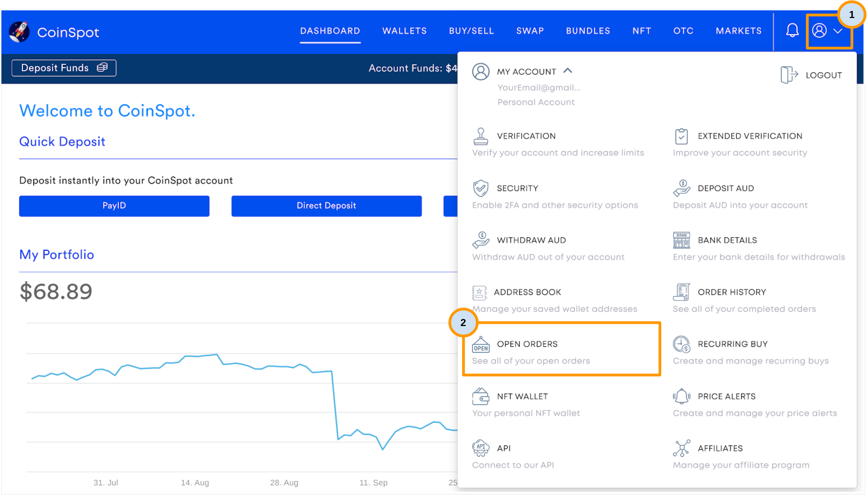Click the Extended Verification clipboard icon
Image resolution: width=868 pixels, height=495 pixels.
[x=681, y=136]
